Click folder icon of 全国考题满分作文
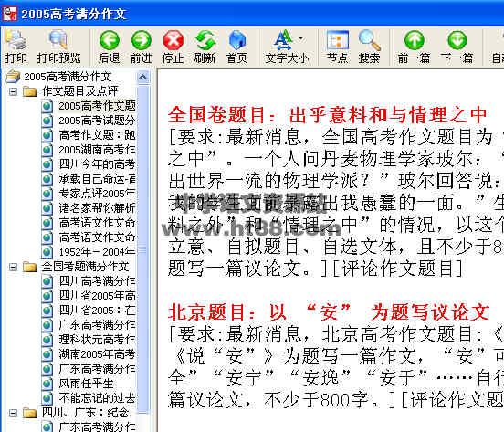This screenshot has width=504, height=432. pos(30,267)
